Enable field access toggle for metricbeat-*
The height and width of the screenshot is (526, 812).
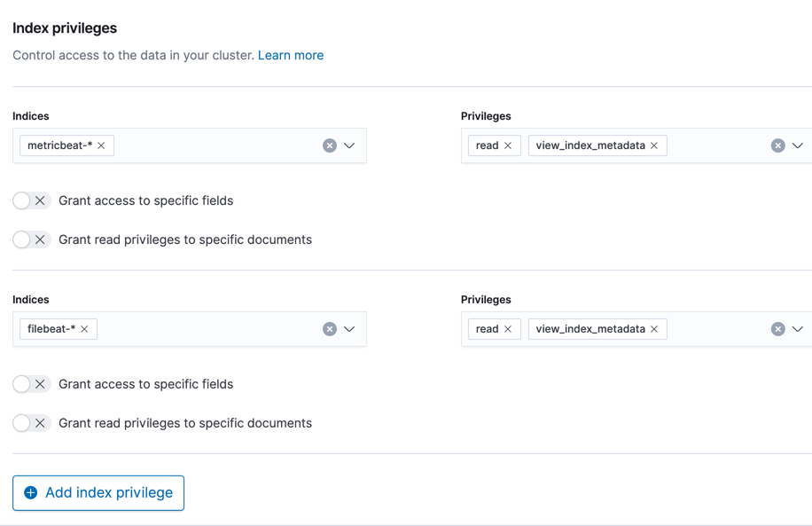tap(31, 200)
